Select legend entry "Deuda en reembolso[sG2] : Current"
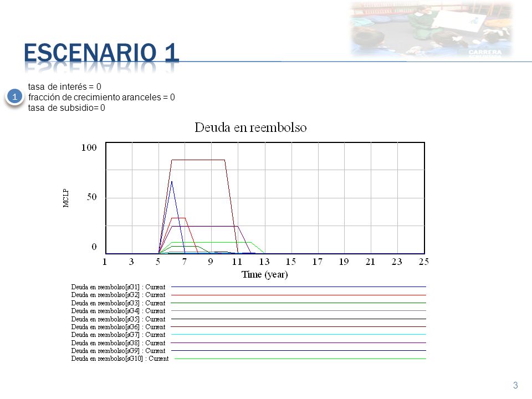The image size is (532, 399). (x=118, y=295)
